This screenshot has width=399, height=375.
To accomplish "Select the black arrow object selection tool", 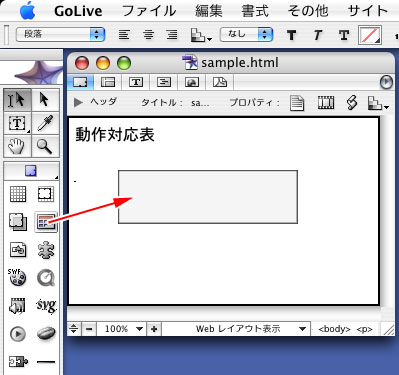I will coord(44,100).
